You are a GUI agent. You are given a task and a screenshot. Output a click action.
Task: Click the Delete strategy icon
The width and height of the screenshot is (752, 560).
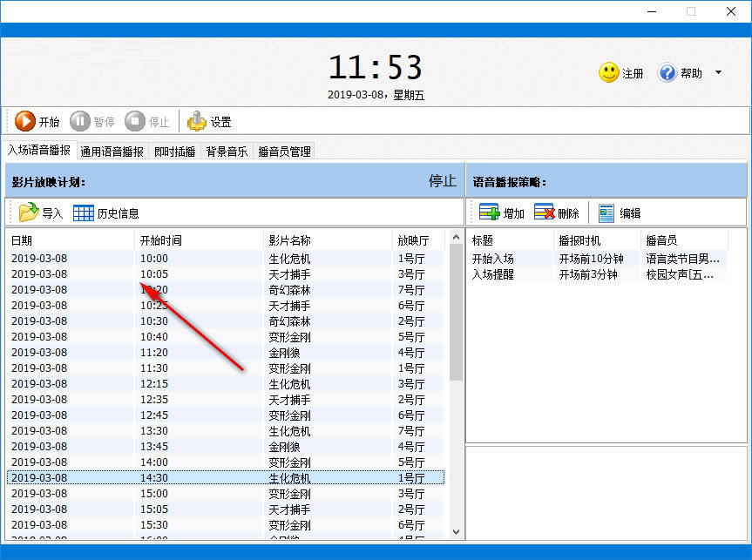click(x=544, y=213)
